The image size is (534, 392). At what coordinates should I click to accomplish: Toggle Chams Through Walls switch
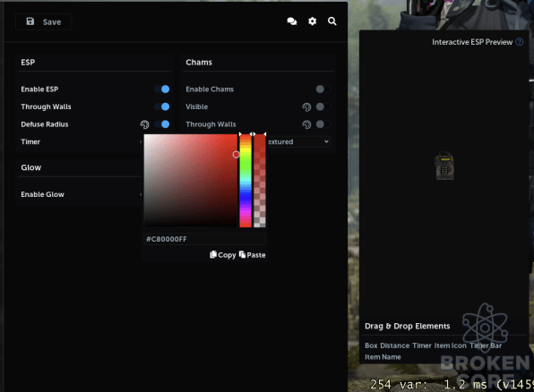pyautogui.click(x=323, y=124)
